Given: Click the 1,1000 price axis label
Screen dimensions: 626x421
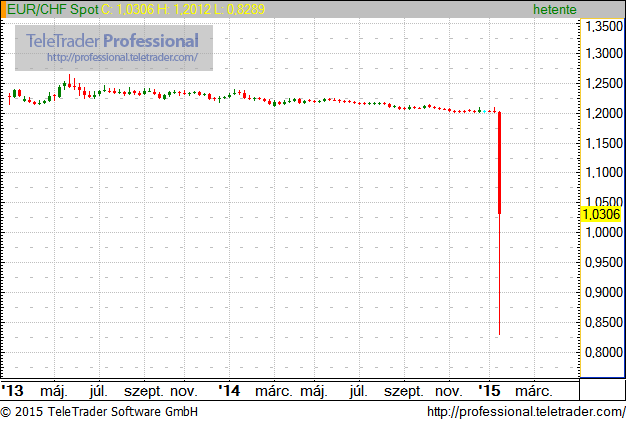Looking at the screenshot, I should [x=604, y=172].
